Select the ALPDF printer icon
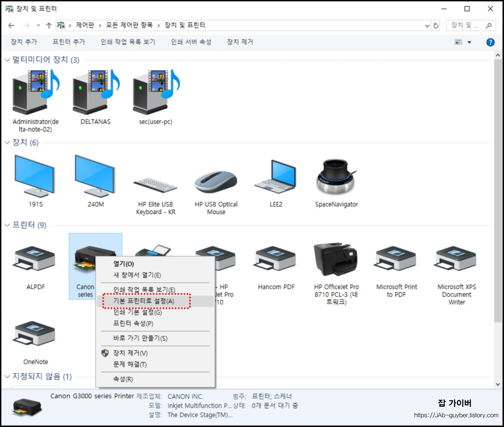 click(34, 258)
